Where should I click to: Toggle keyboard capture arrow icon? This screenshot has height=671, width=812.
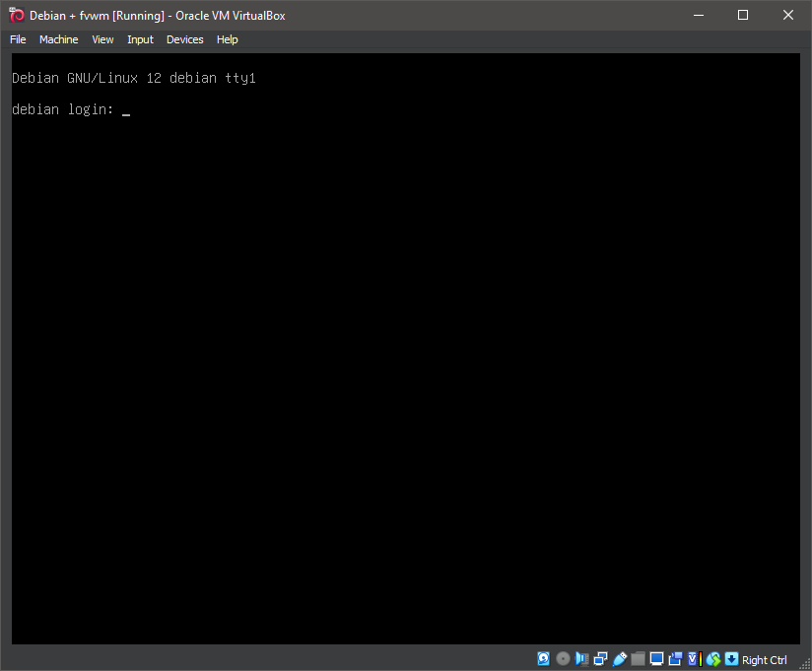(731, 659)
